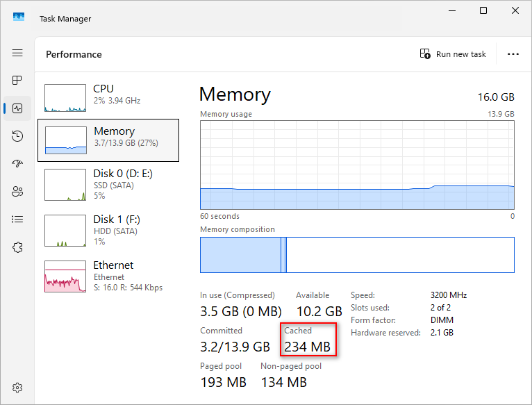Image resolution: width=532 pixels, height=405 pixels.
Task: Select Disk 0 (D: E:) entry
Action: [108, 184]
